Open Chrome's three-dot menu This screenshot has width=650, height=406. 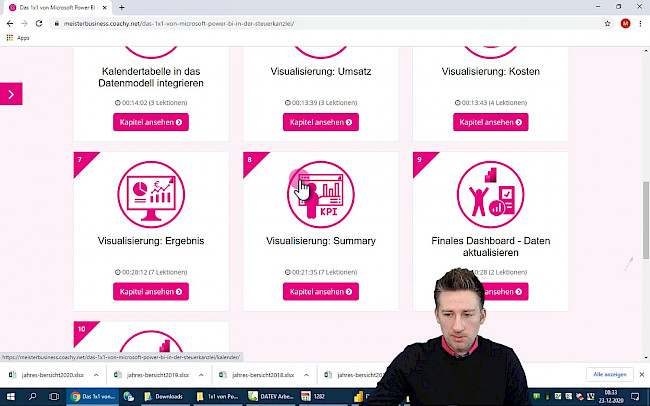pos(640,24)
